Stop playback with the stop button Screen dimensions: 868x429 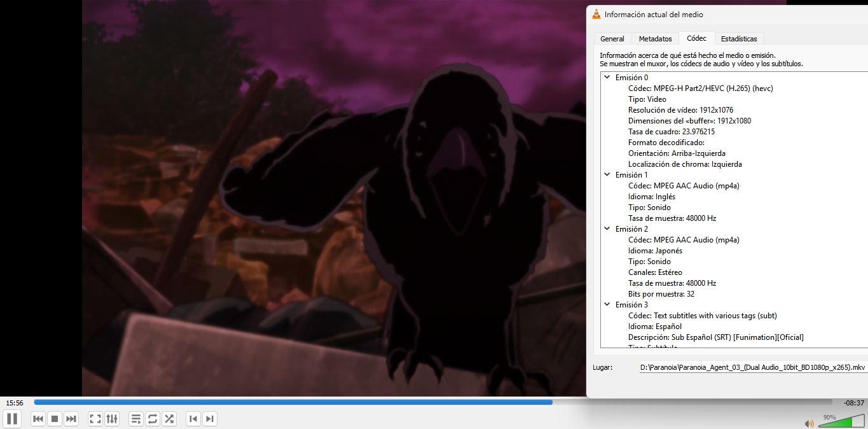pyautogui.click(x=55, y=419)
